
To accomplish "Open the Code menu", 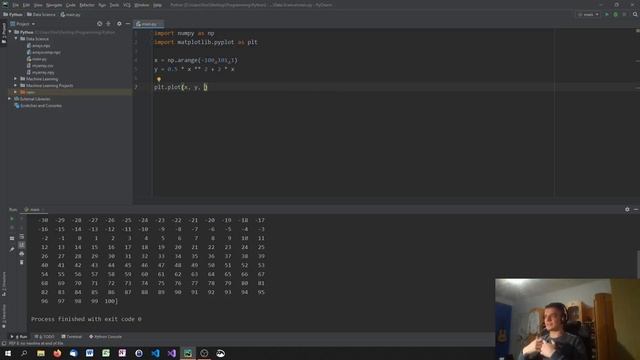I will click(x=71, y=5).
